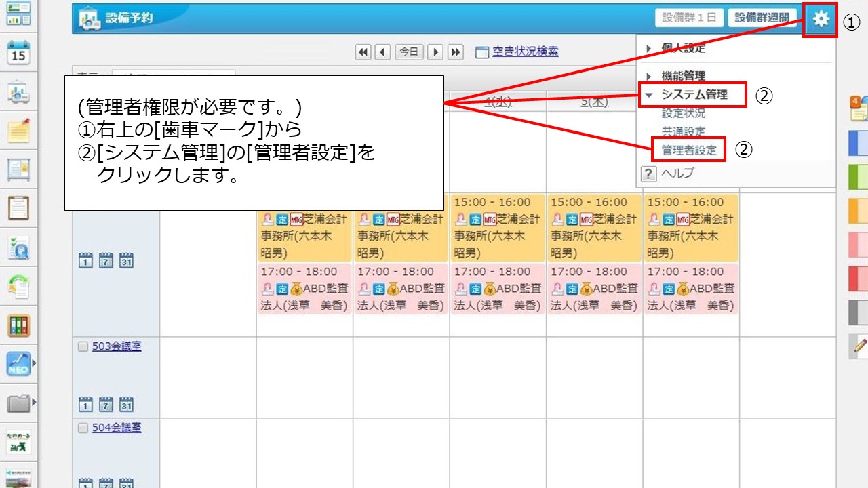
Task: Select the pencil edit icon on right edge
Action: coord(859,346)
